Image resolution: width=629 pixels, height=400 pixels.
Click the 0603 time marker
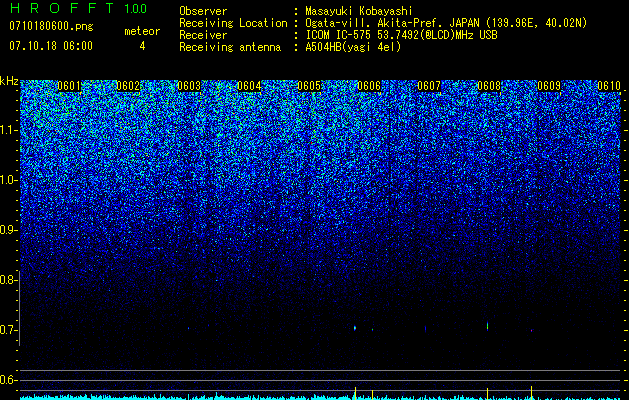pos(189,86)
